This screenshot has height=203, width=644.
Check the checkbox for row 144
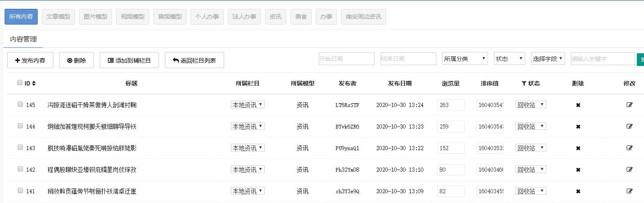pyautogui.click(x=20, y=126)
